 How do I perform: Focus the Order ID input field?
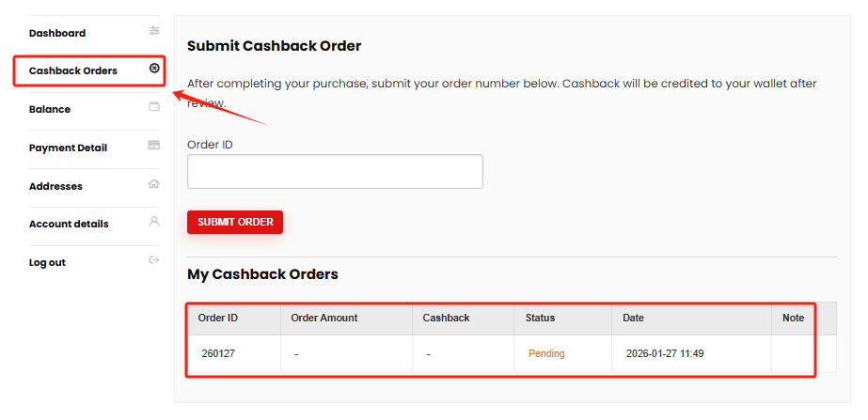point(335,172)
